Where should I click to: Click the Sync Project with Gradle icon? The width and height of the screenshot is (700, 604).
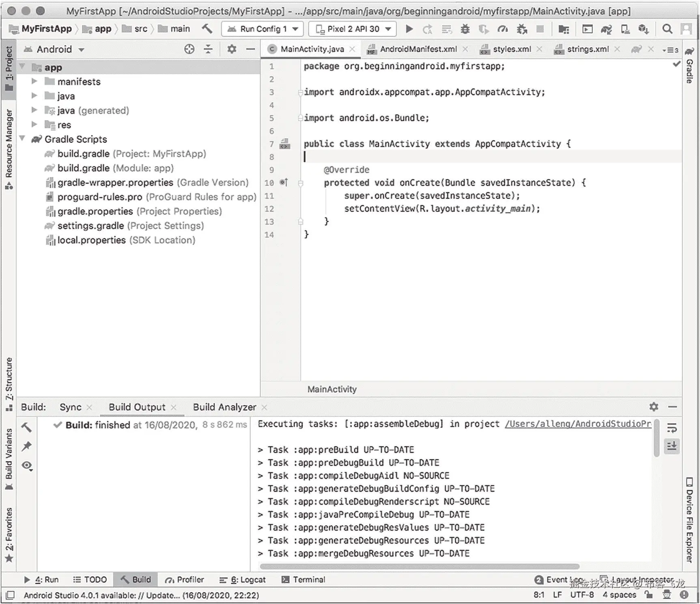pyautogui.click(x=606, y=29)
